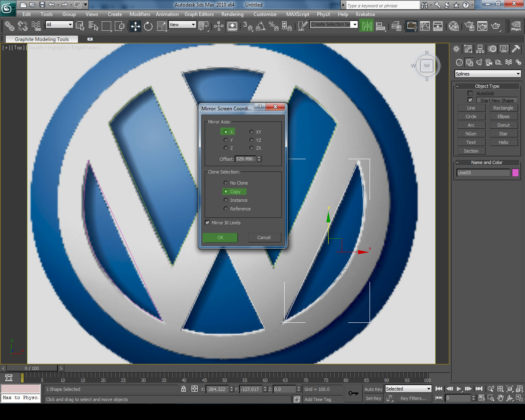Image resolution: width=525 pixels, height=420 pixels.
Task: Confirm the mirror with OK button
Action: (220, 237)
